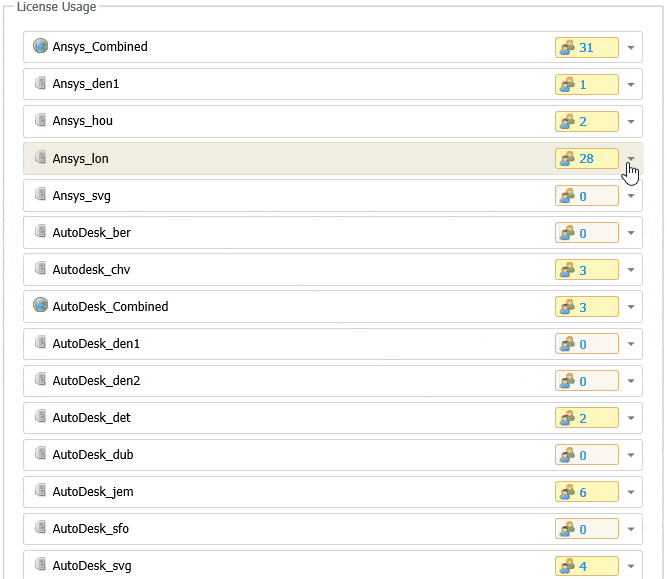Select the Ansys_svg license name
The width and height of the screenshot is (667, 579).
click(82, 196)
